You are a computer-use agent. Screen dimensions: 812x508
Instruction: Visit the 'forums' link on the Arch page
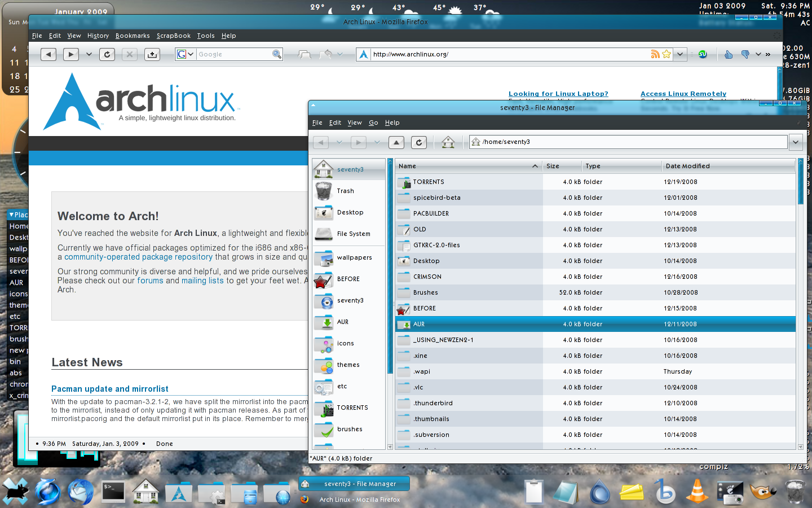click(150, 281)
